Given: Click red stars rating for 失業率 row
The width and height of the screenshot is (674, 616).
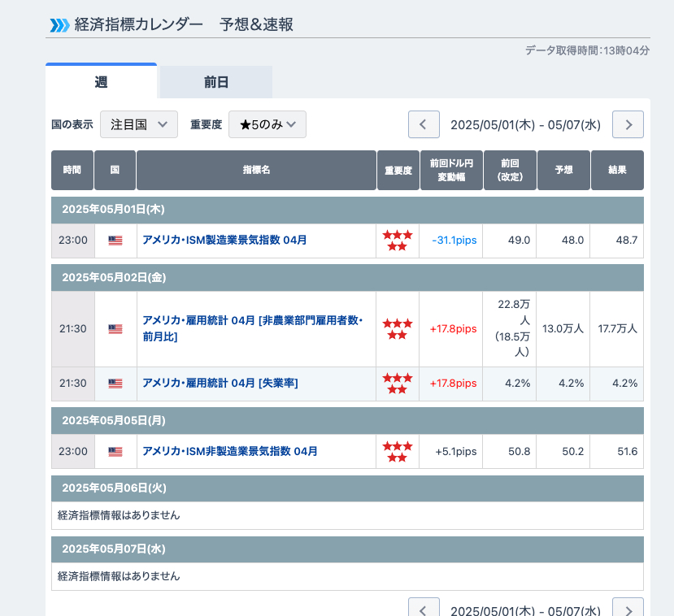Looking at the screenshot, I should [398, 384].
